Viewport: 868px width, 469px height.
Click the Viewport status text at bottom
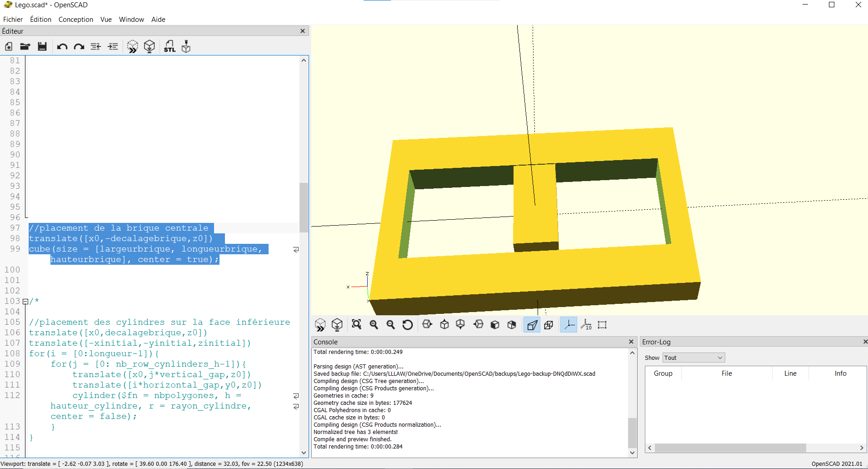152,464
